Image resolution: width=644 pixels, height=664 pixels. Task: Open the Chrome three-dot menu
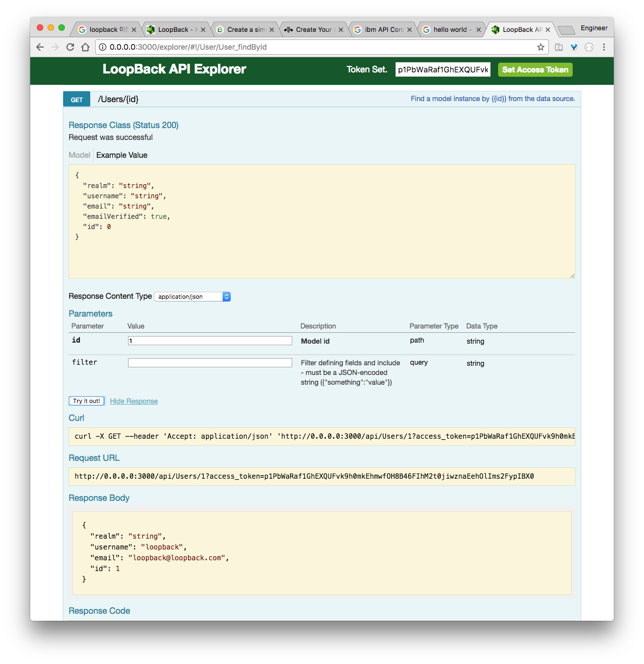(x=604, y=47)
